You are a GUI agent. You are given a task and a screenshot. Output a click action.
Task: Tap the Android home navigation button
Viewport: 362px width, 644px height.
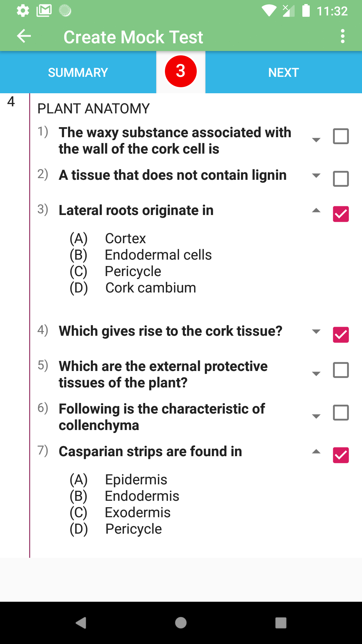[x=181, y=623]
